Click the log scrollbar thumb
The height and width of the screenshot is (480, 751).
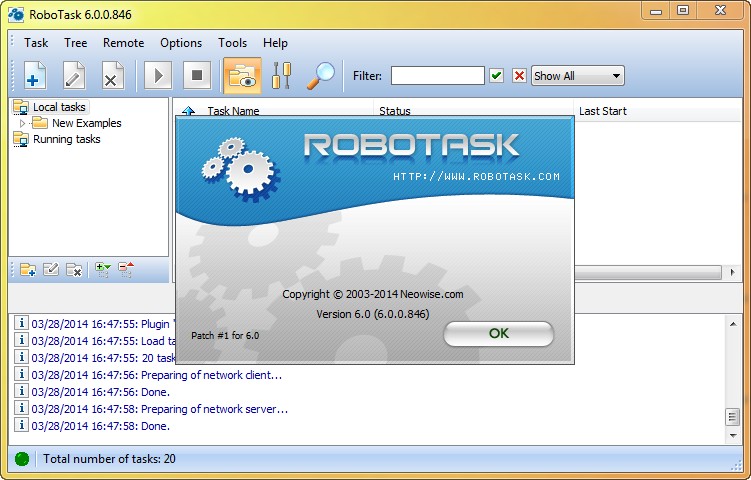point(732,417)
